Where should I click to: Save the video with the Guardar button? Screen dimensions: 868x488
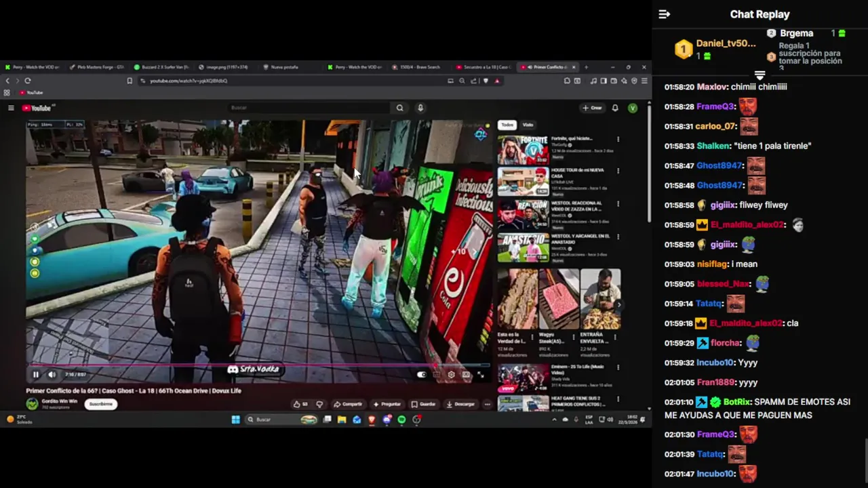pyautogui.click(x=424, y=404)
